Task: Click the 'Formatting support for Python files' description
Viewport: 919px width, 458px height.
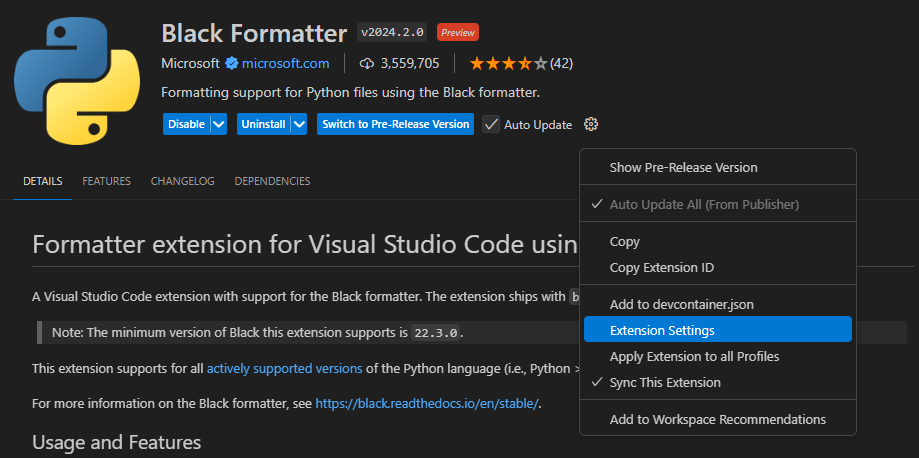Action: coord(350,93)
